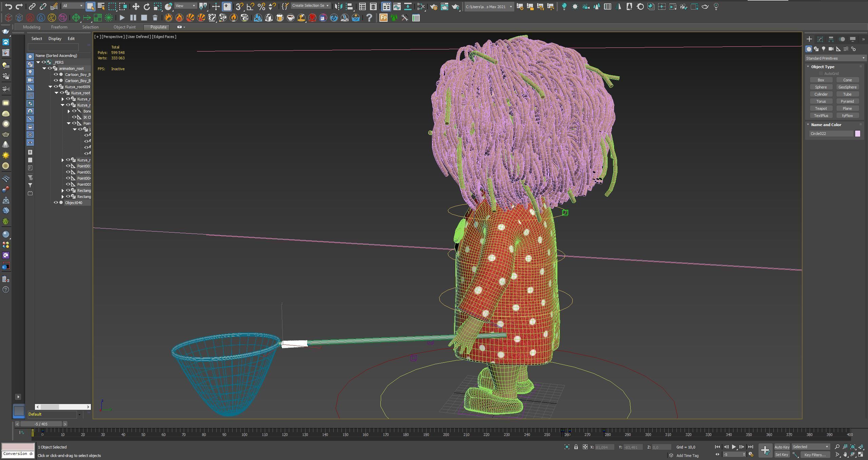
Task: Toggle eye icon for Kuzya_root009
Action: [56, 86]
